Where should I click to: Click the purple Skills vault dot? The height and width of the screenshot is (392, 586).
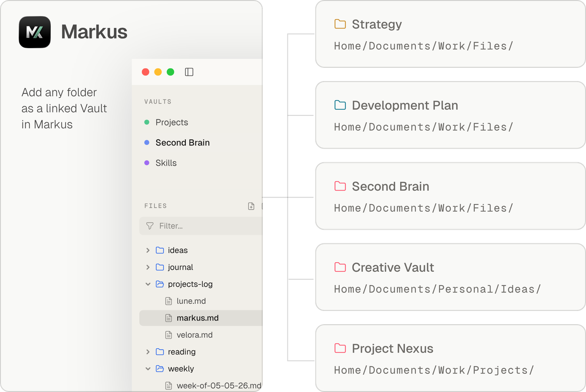coord(147,163)
